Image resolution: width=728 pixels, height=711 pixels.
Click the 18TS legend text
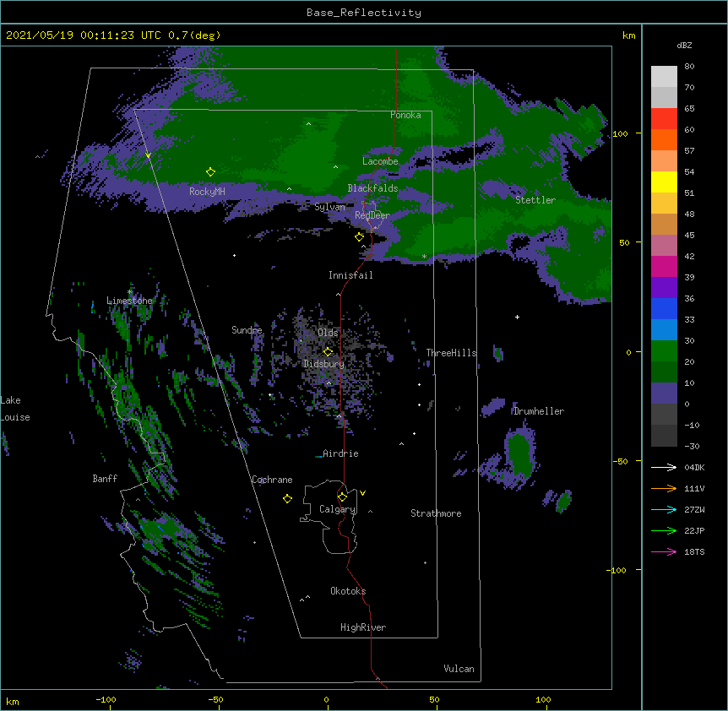coord(694,551)
